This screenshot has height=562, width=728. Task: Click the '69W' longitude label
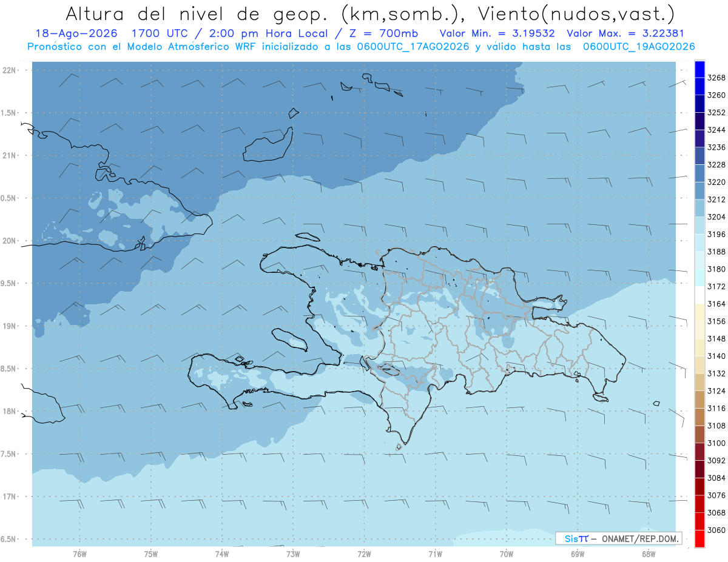coord(578,553)
